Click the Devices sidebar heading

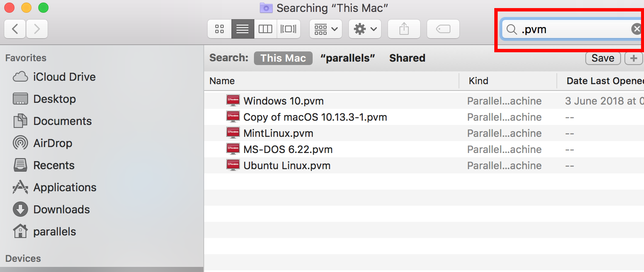tap(23, 258)
